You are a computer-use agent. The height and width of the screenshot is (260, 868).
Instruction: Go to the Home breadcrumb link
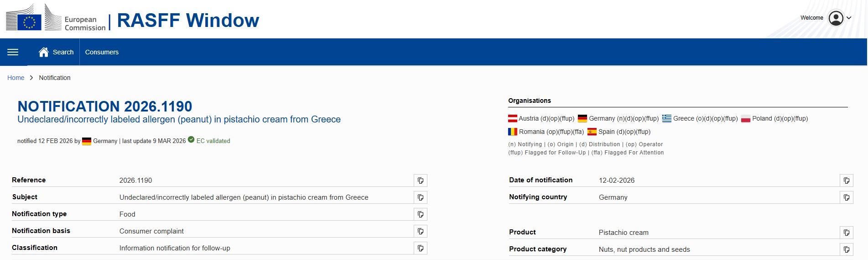click(16, 78)
